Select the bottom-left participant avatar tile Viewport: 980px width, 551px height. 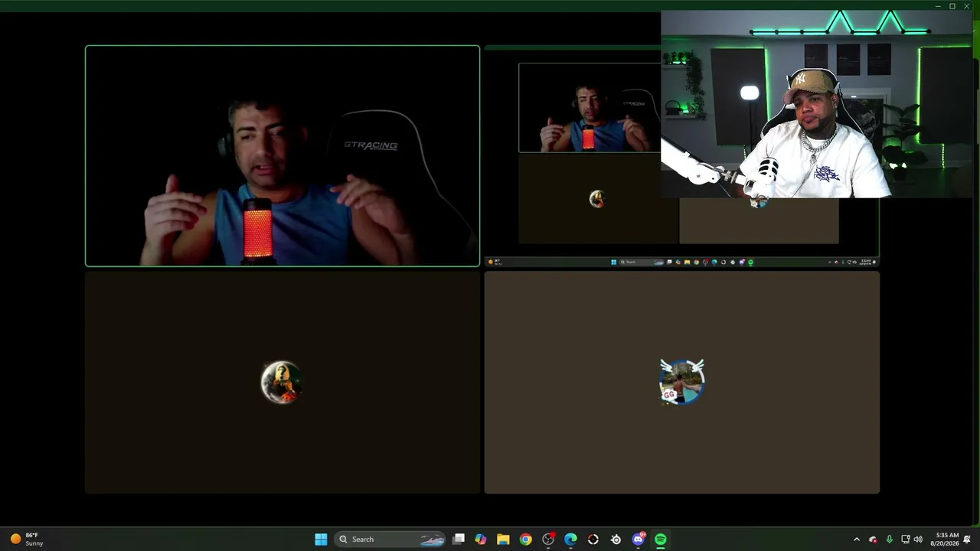(282, 383)
